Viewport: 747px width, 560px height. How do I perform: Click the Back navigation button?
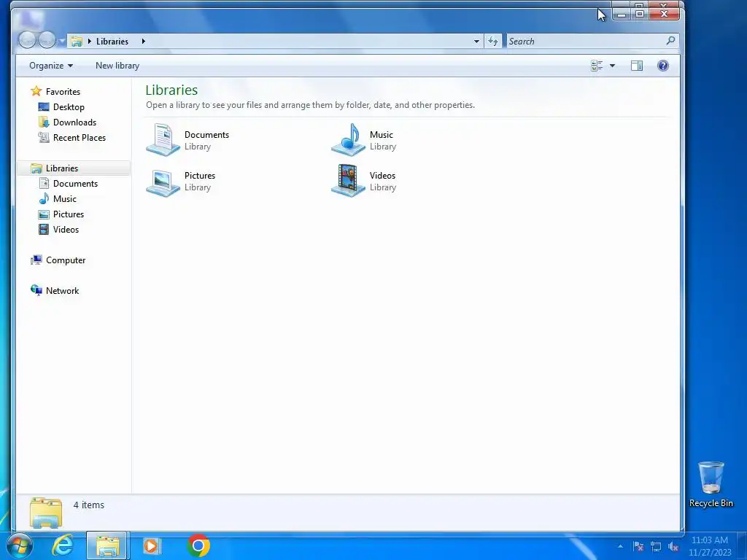(27, 40)
